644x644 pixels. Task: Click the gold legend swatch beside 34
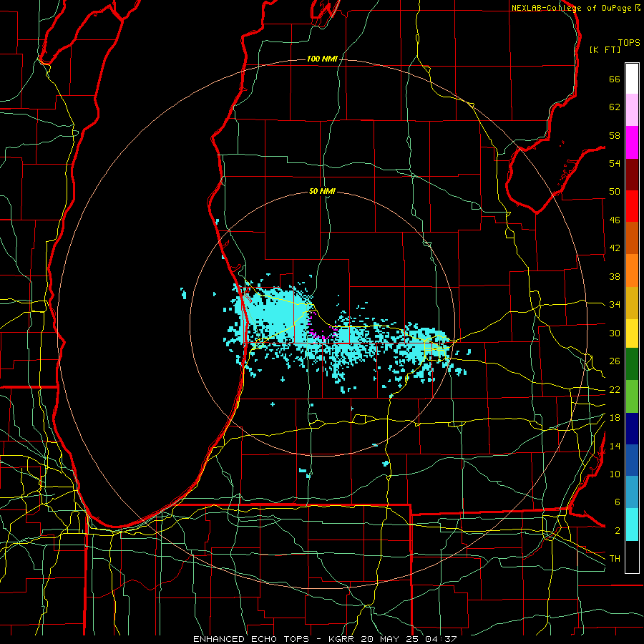632,303
